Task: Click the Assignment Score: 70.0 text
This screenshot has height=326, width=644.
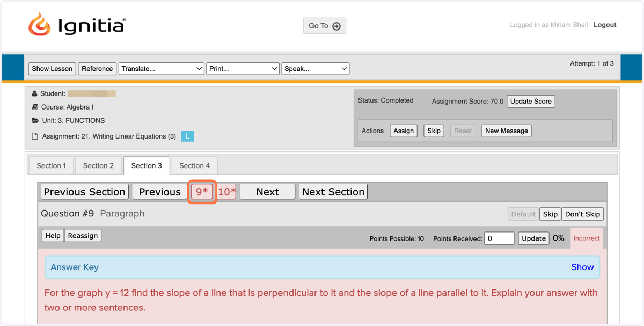Action: [467, 101]
